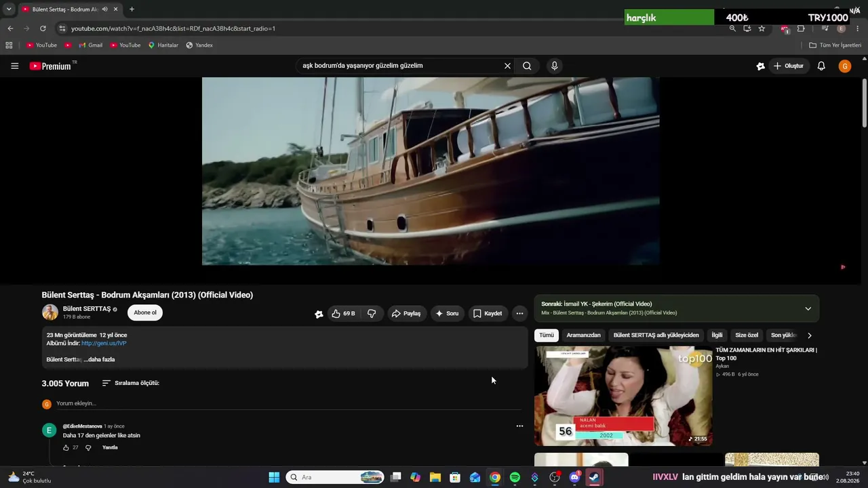Image resolution: width=868 pixels, height=488 pixels.
Task: Start voice search with the microphone
Action: (x=554, y=66)
